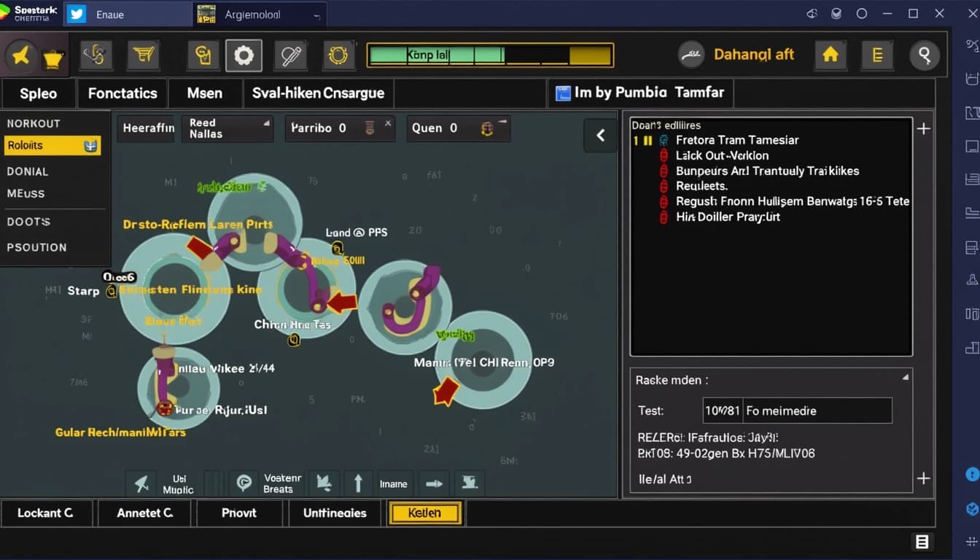Expand the Racke mden panel arrow
The height and width of the screenshot is (560, 980).
(905, 378)
